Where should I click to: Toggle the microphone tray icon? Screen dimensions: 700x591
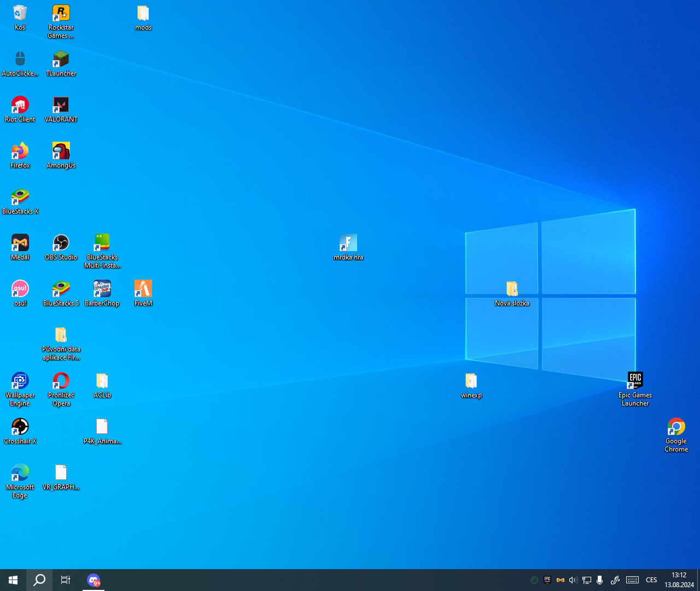pyautogui.click(x=600, y=580)
